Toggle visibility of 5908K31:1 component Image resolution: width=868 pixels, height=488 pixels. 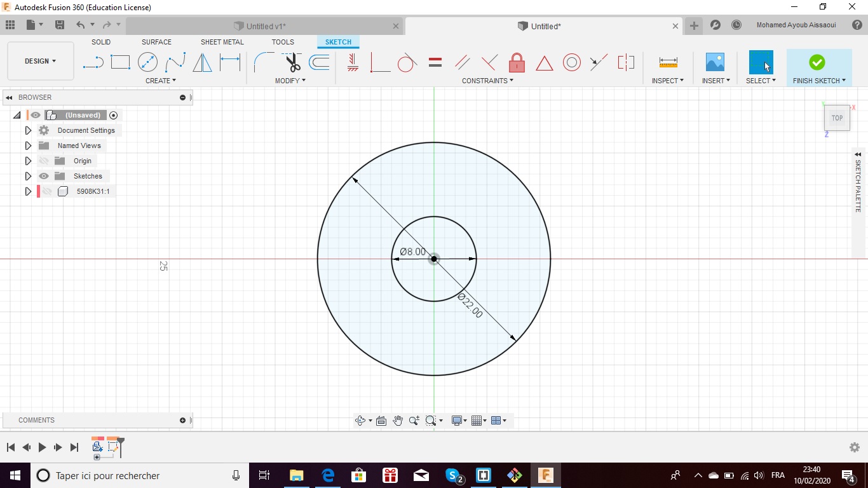tap(47, 191)
